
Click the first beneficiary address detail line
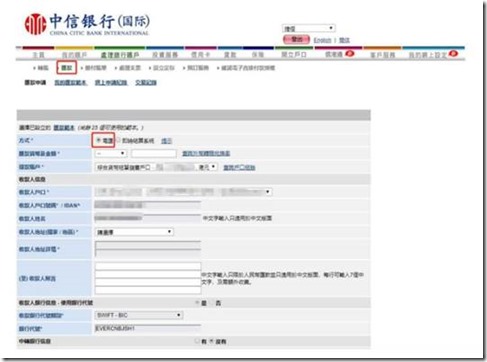coord(148,245)
